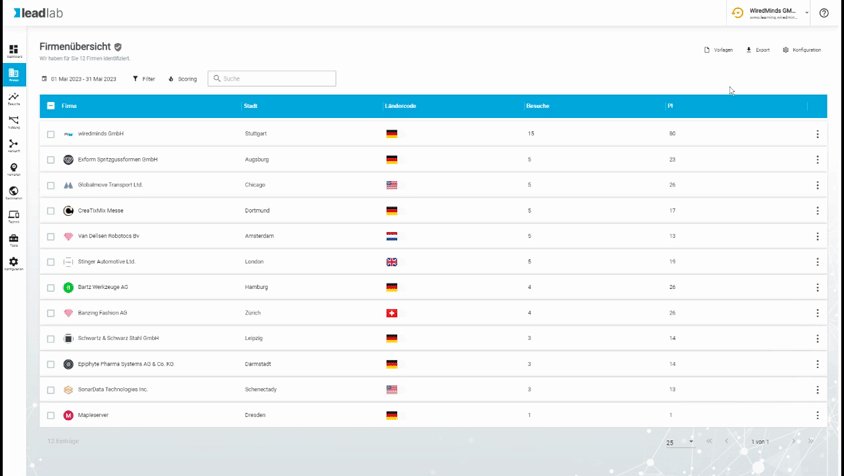Image resolution: width=844 pixels, height=476 pixels.
Task: Open the globe icon in the sidebar
Action: (14, 193)
